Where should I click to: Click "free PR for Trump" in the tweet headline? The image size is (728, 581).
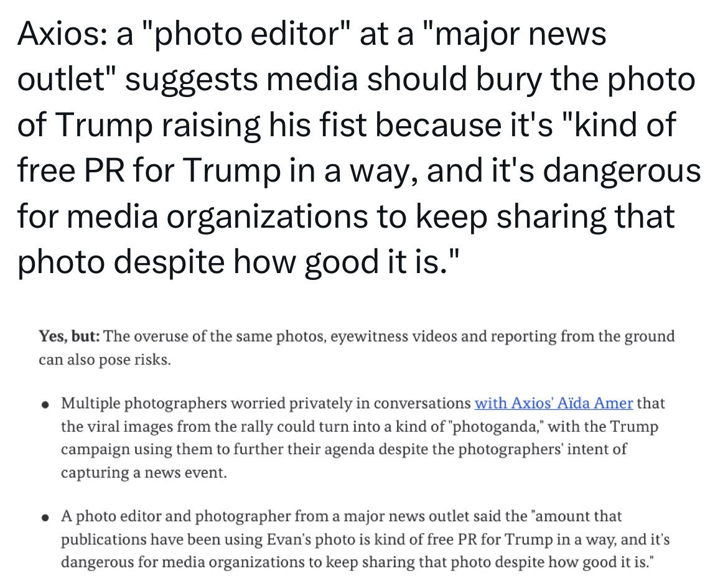149,170
